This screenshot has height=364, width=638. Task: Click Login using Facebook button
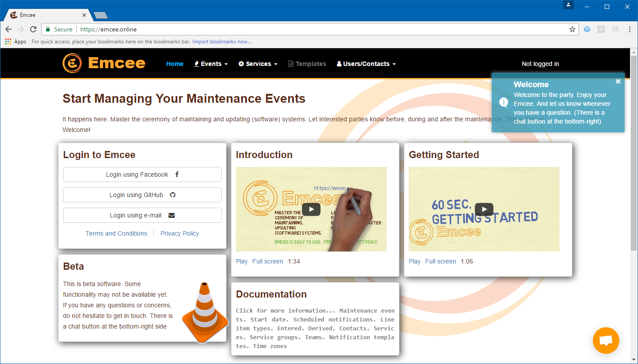[x=142, y=174]
